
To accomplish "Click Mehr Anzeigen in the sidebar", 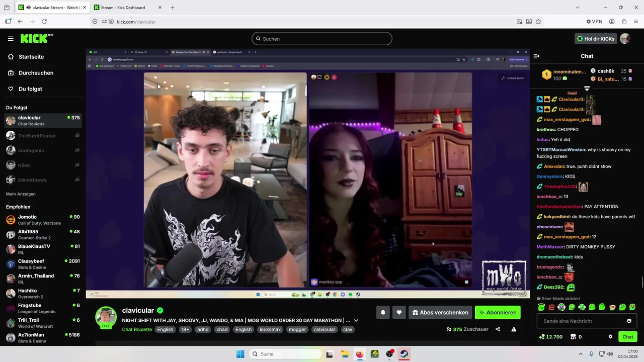I will click(21, 194).
